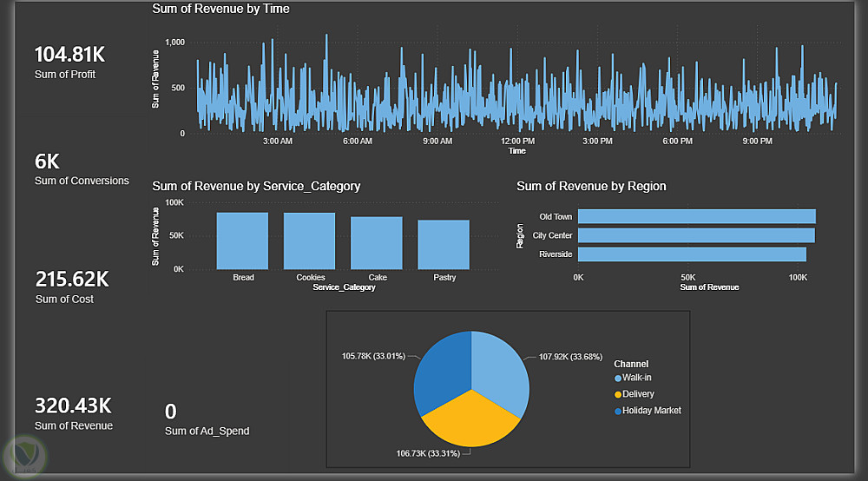Image resolution: width=868 pixels, height=481 pixels.
Task: Select the Holiday Market legend label
Action: [x=652, y=411]
